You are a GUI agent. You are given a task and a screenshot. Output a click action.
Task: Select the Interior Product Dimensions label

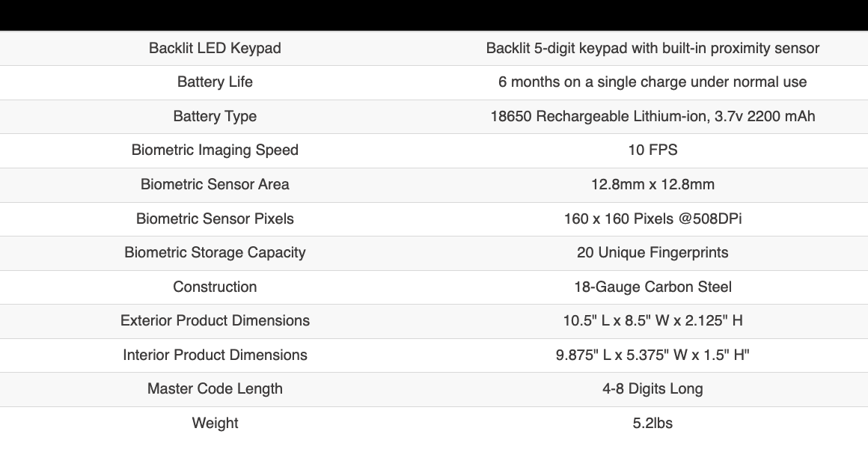(215, 355)
